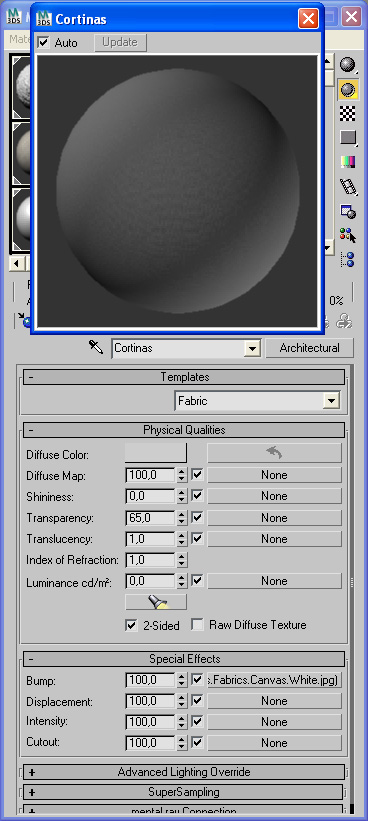Open Sample UV Tiling flyout
The height and width of the screenshot is (821, 368).
[348, 138]
